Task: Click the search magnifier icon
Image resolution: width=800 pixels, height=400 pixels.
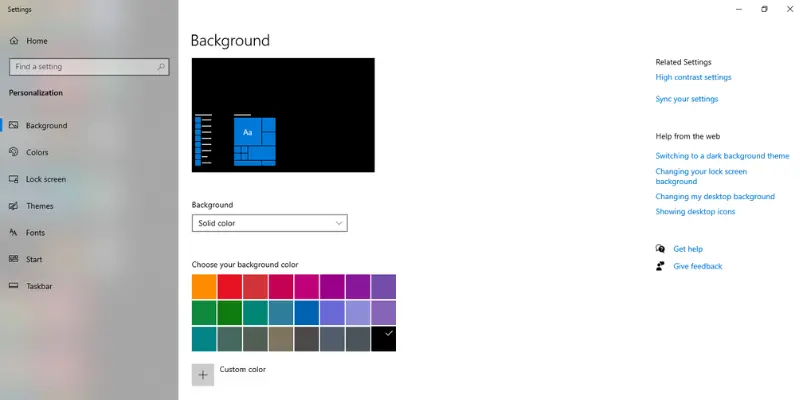Action: 161,66
